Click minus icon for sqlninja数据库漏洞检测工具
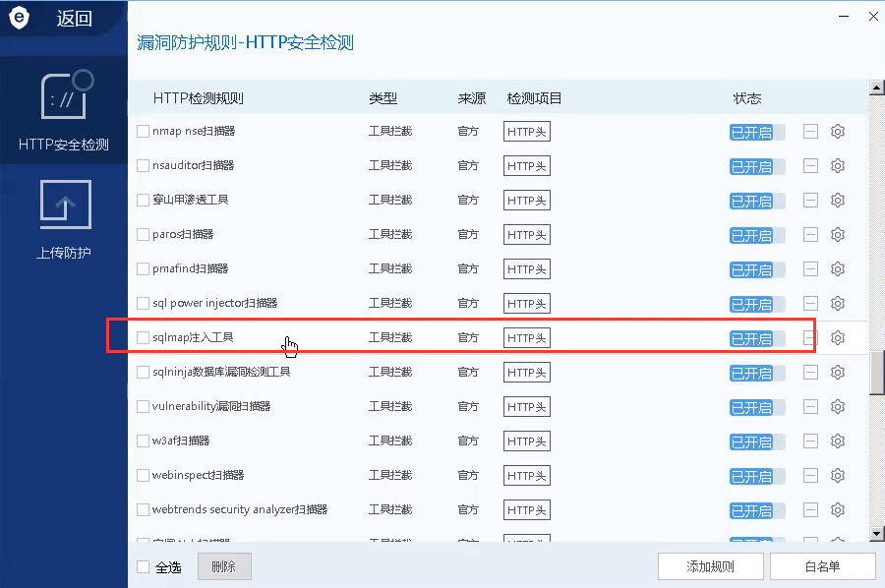This screenshot has width=885, height=588. coord(810,373)
